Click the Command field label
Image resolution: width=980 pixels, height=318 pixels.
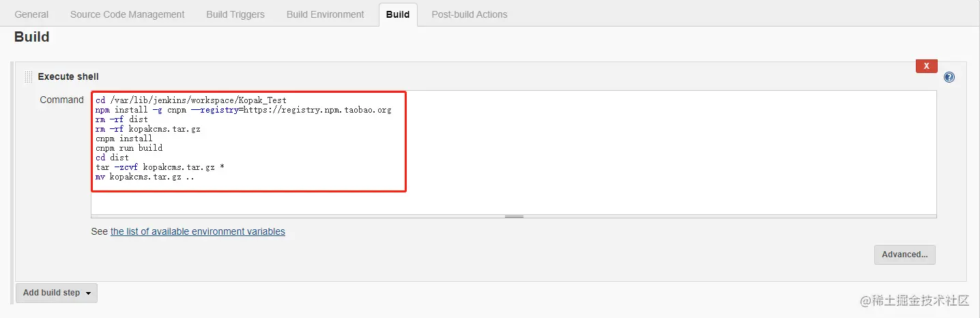(x=61, y=100)
